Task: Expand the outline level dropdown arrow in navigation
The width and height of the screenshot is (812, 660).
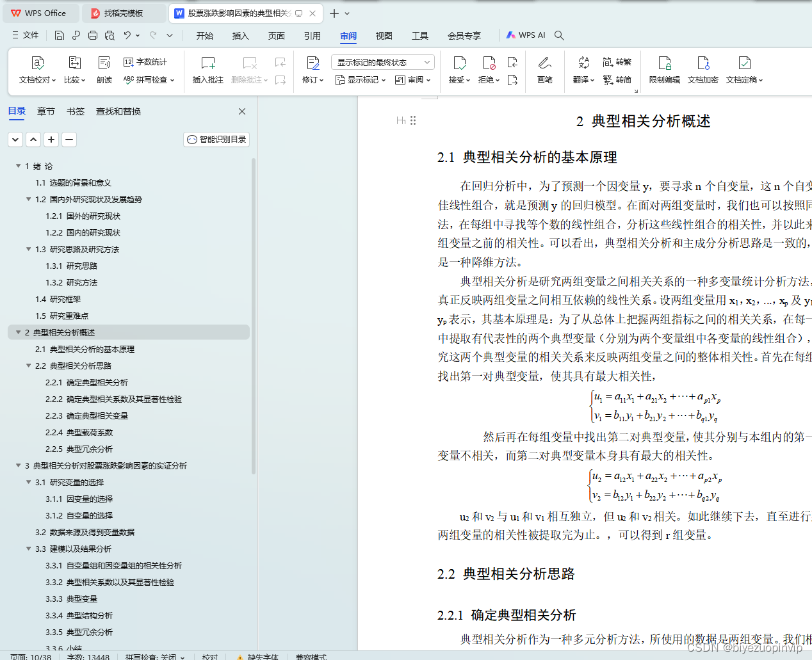Action: coord(15,139)
